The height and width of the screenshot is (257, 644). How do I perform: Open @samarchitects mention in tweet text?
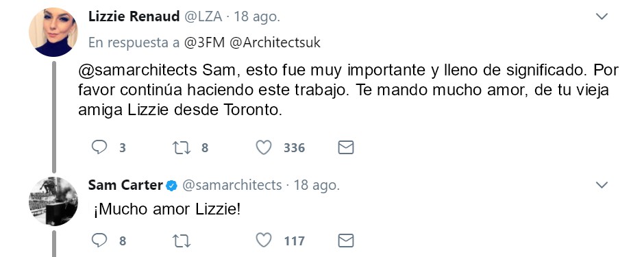(x=138, y=70)
